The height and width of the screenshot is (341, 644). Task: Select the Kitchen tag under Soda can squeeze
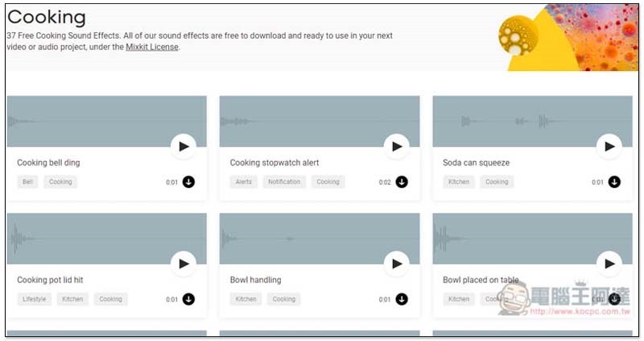459,182
